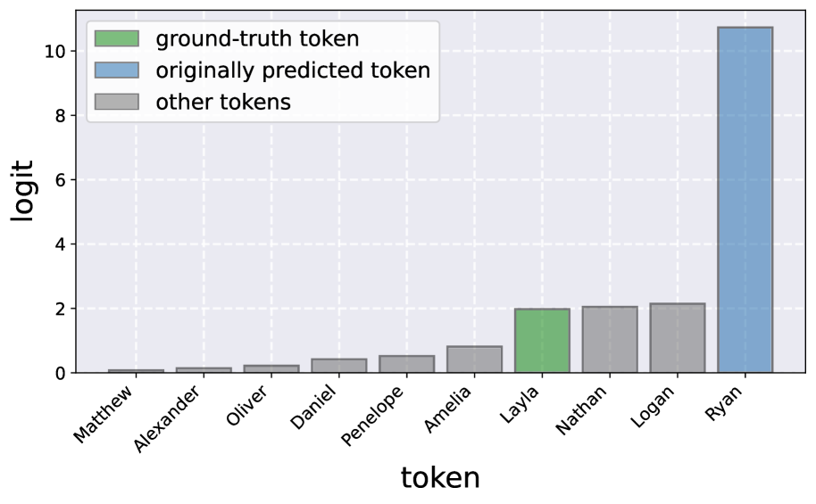Click the green ground-truth token legend swatch
The image size is (816, 504).
point(113,39)
